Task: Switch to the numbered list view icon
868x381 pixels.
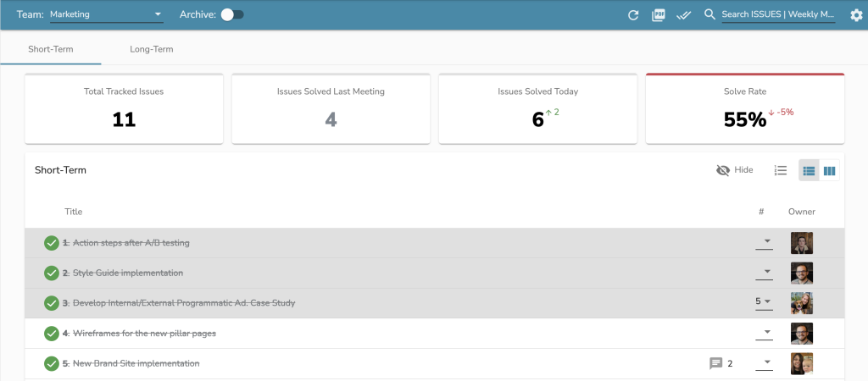Action: pyautogui.click(x=781, y=170)
